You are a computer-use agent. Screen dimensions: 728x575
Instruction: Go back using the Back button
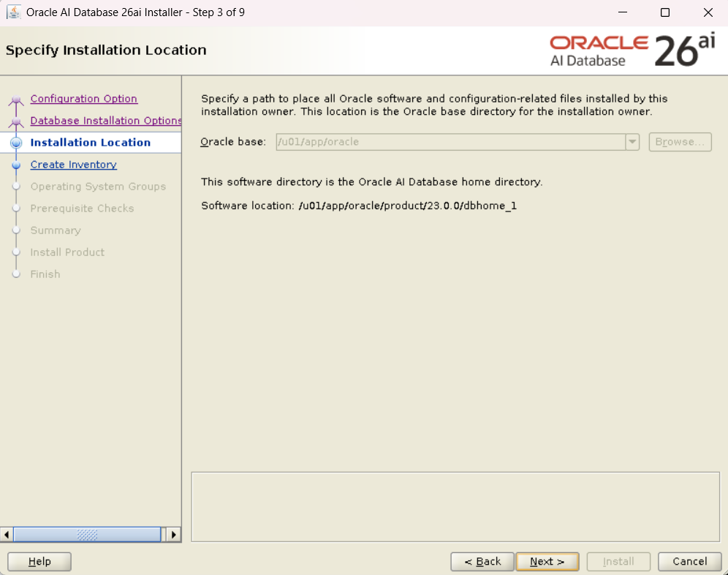(x=482, y=562)
